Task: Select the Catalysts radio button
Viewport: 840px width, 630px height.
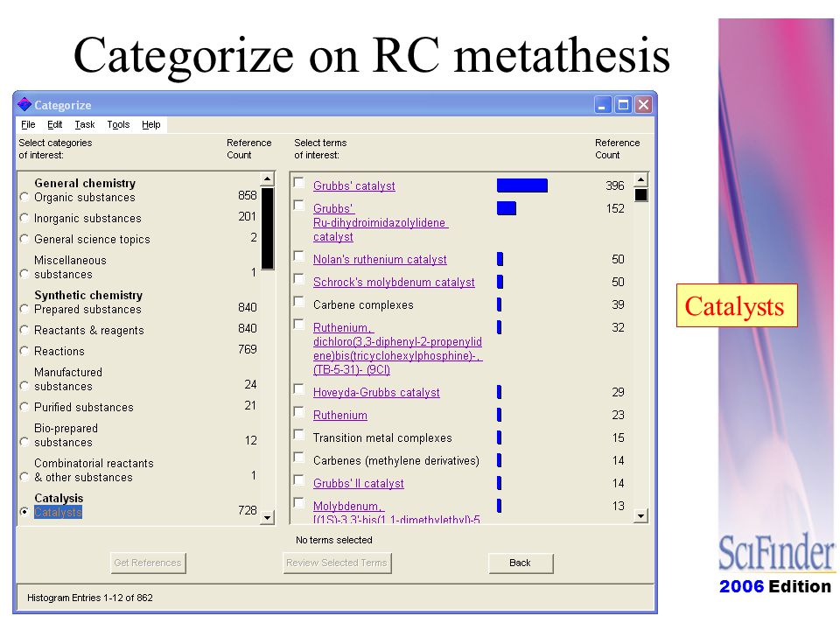Action: (24, 512)
